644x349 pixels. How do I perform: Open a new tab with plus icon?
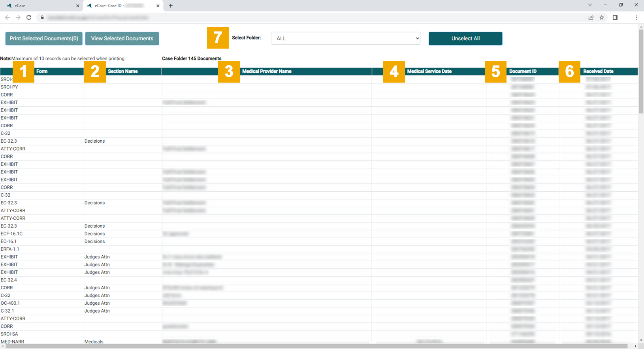coord(171,6)
